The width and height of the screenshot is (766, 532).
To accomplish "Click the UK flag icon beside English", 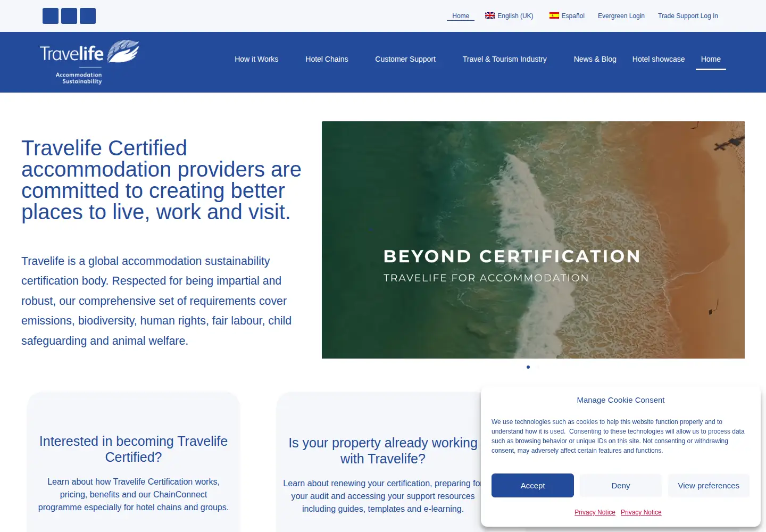I will (490, 15).
